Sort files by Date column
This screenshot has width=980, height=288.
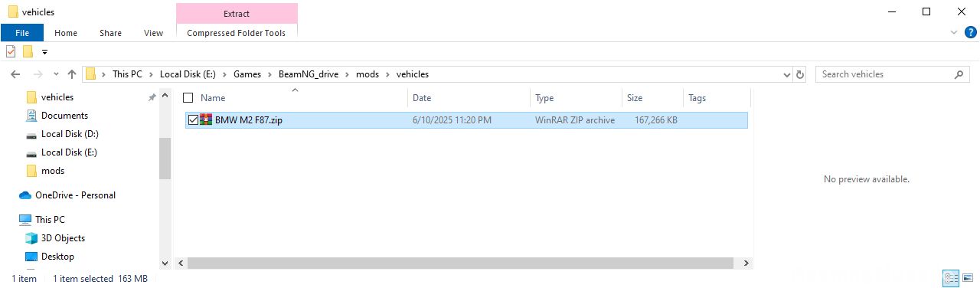click(x=469, y=98)
